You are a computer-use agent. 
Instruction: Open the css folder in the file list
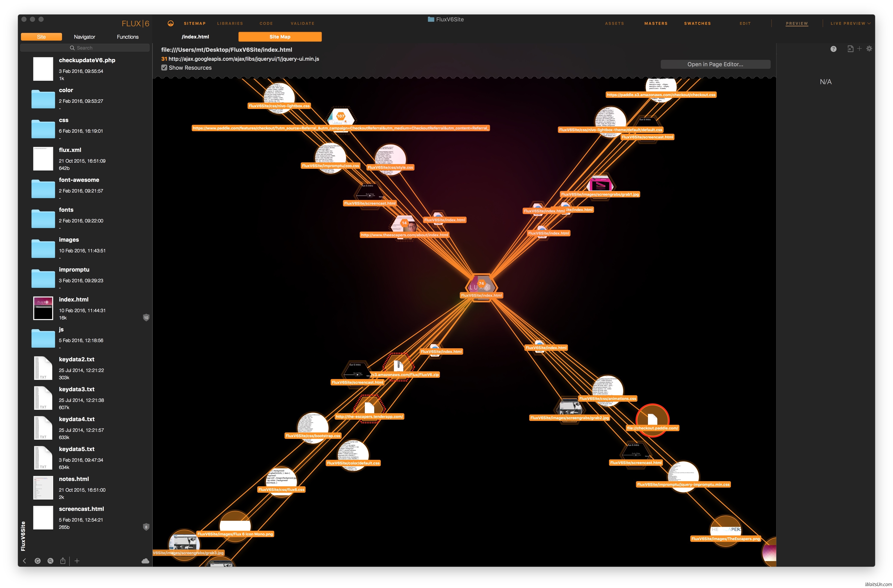pos(44,129)
